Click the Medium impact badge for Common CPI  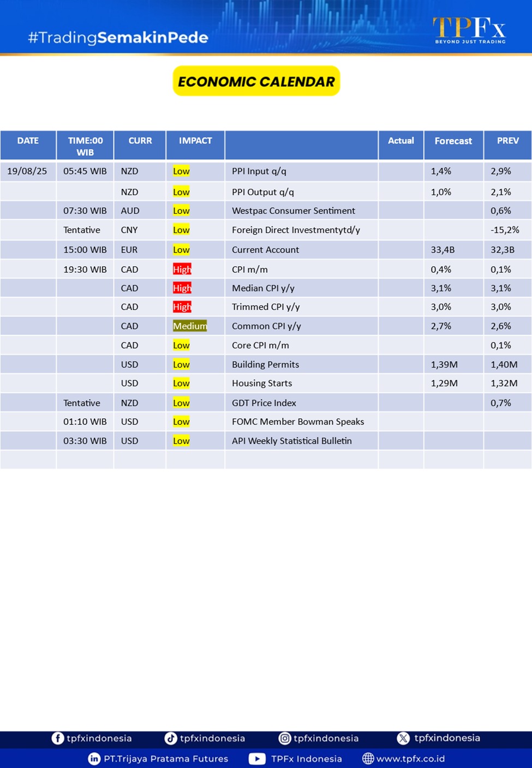[189, 326]
